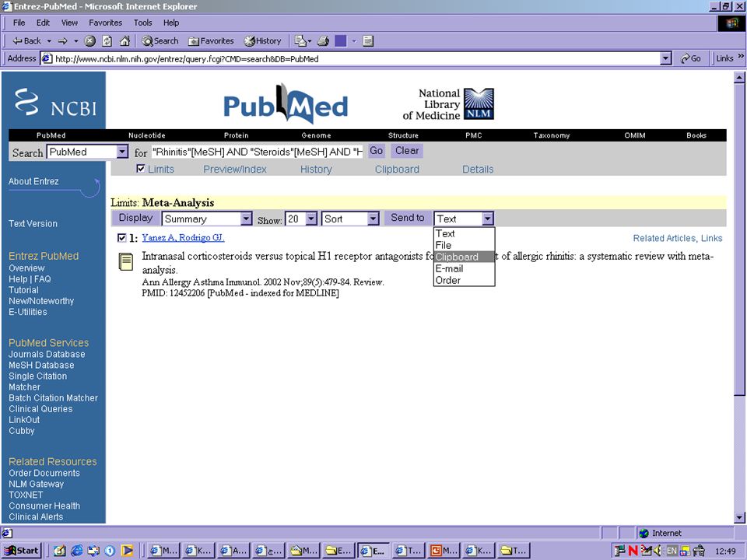
Task: Switch to the Genome database tab
Action: (x=316, y=135)
